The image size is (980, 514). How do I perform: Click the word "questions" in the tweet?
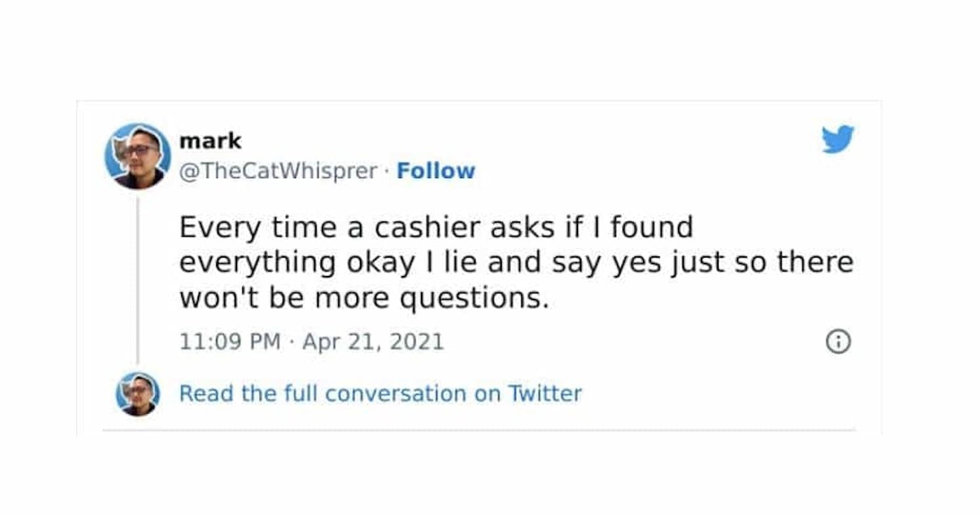[471, 300]
